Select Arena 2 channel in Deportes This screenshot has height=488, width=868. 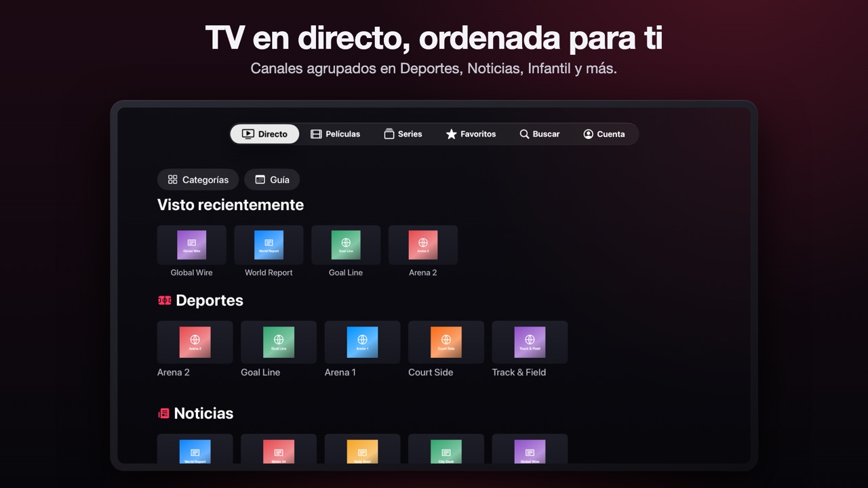pos(195,342)
